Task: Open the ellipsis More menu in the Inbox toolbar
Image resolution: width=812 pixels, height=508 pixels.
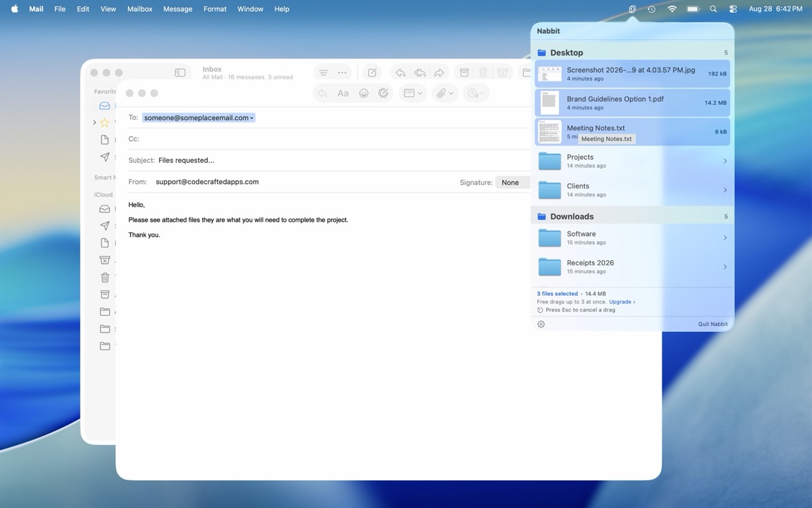Action: pos(342,72)
